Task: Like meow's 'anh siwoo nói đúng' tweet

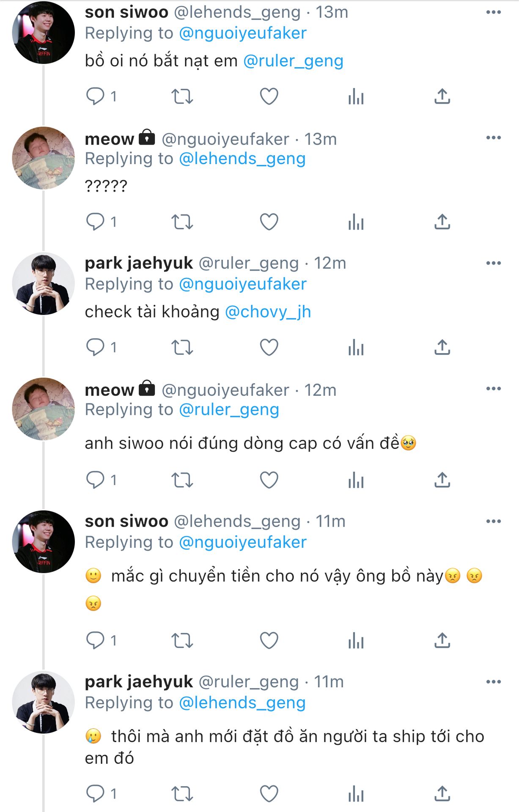Action: [x=269, y=480]
